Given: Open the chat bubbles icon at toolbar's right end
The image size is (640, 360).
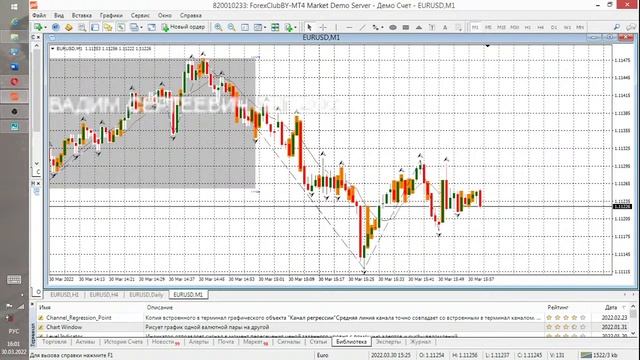Looking at the screenshot, I should pyautogui.click(x=631, y=27).
